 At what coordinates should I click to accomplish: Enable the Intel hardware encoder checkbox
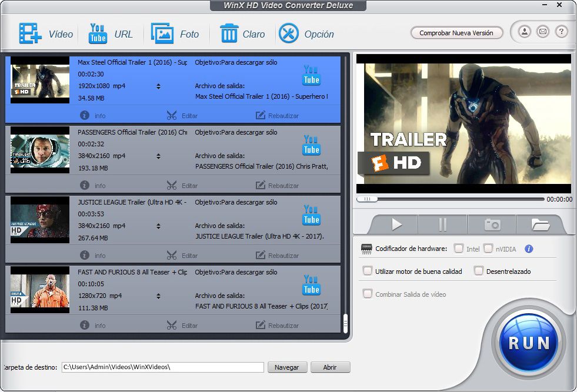[x=459, y=249]
